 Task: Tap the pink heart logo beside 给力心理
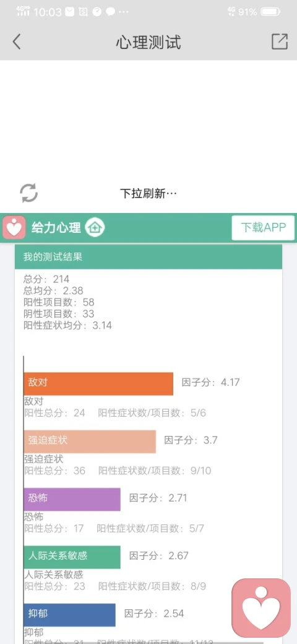pos(14,227)
